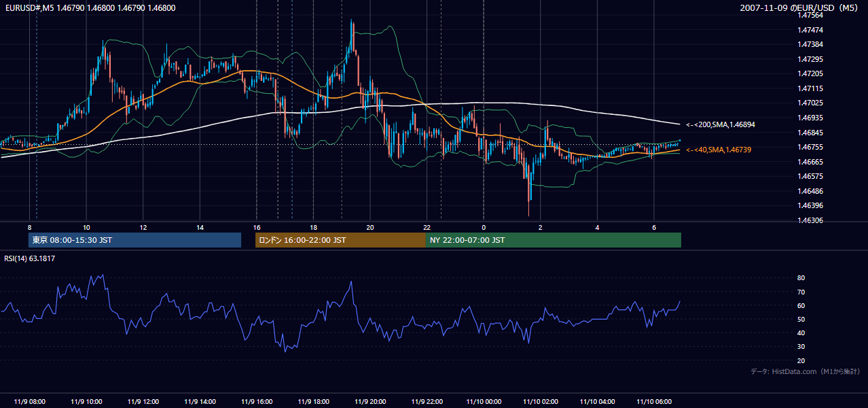This screenshot has height=408, width=868.
Task: Click the 1.47384 price axis label
Action: click(810, 44)
